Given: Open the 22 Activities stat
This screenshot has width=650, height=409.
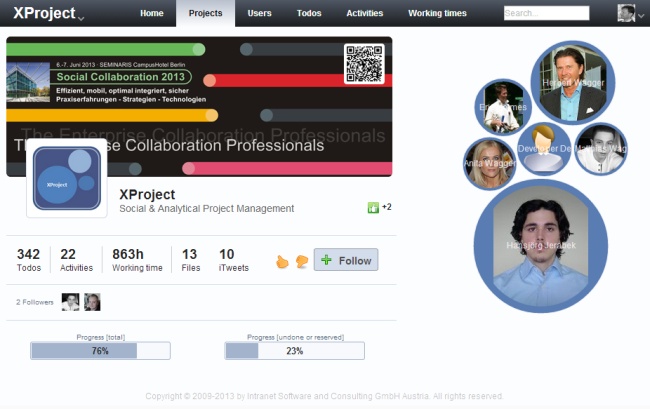Looking at the screenshot, I should pyautogui.click(x=76, y=260).
